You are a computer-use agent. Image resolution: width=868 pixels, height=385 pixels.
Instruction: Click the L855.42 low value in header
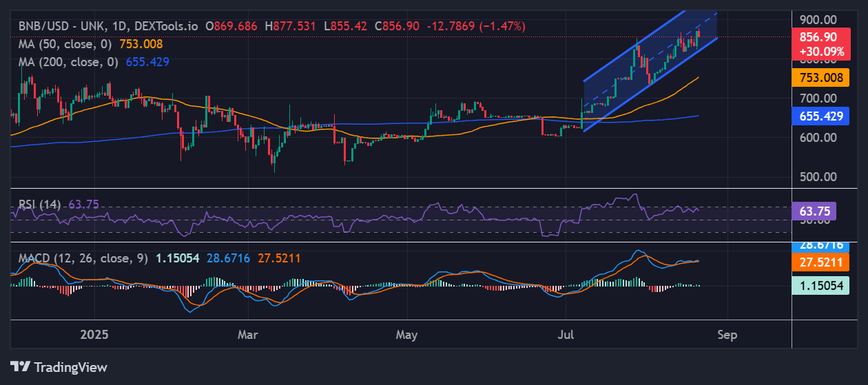(346, 26)
